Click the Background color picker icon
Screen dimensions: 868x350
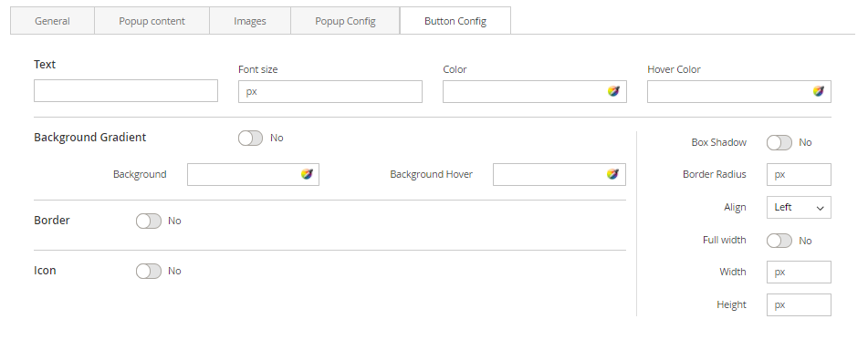click(307, 174)
